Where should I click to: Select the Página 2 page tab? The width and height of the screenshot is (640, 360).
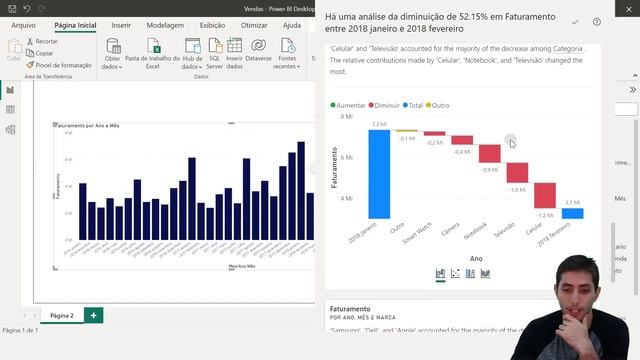coord(62,316)
